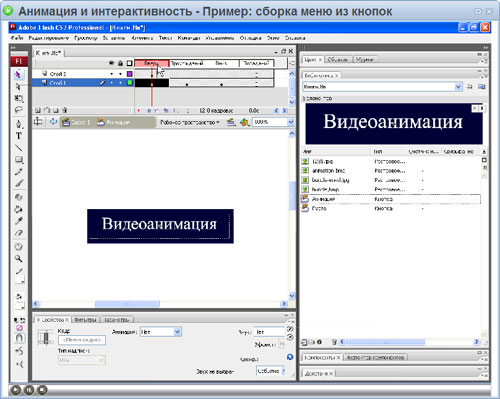The height and width of the screenshot is (399, 500).
Task: Select the Zoom magnifier tool
Action: [18, 258]
